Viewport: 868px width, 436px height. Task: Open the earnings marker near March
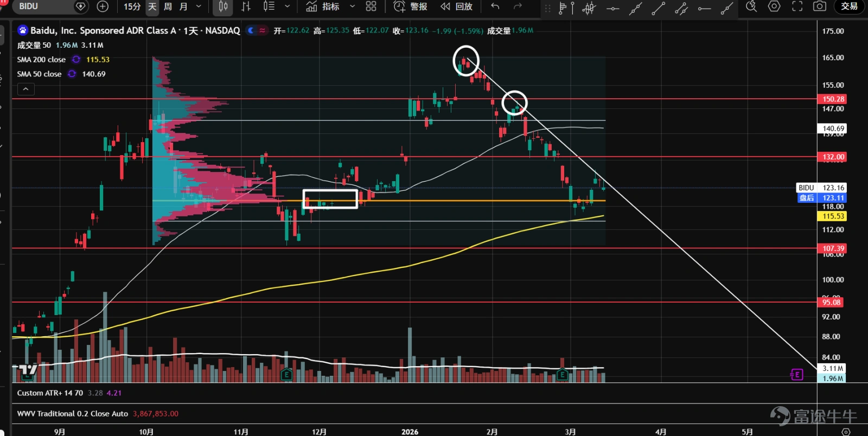(x=562, y=374)
